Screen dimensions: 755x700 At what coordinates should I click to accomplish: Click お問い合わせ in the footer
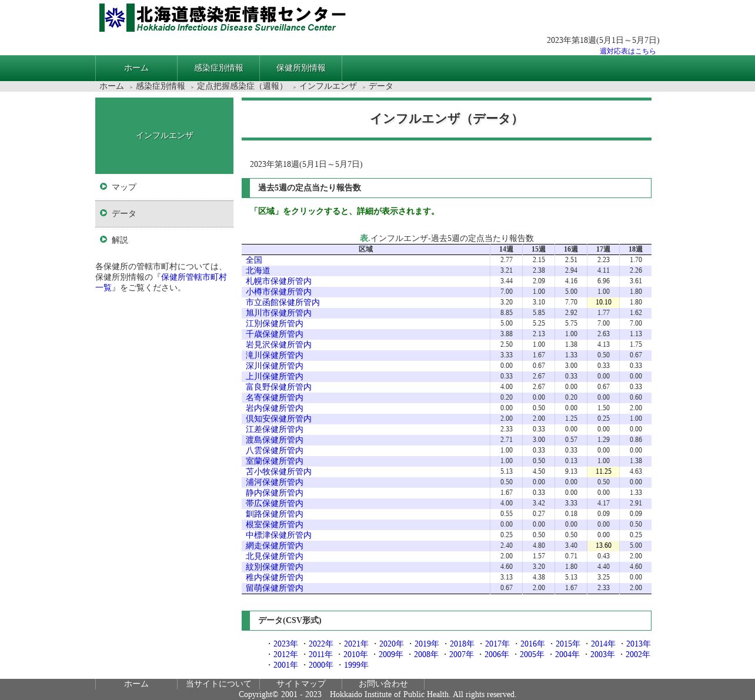pos(383,684)
